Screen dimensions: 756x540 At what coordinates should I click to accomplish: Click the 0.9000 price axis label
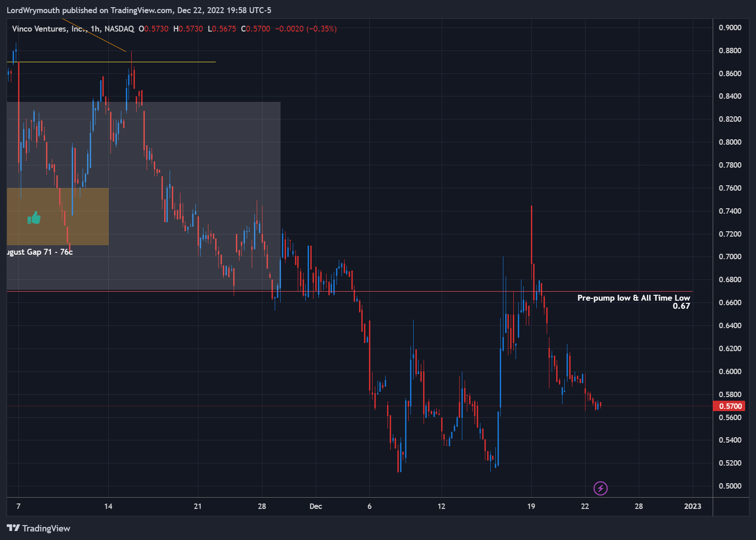pyautogui.click(x=730, y=27)
